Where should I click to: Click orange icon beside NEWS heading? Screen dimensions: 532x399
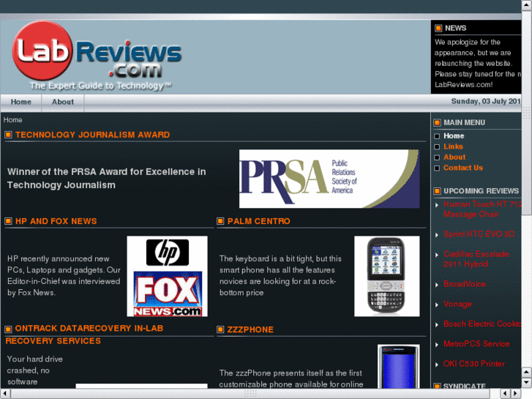(x=438, y=28)
